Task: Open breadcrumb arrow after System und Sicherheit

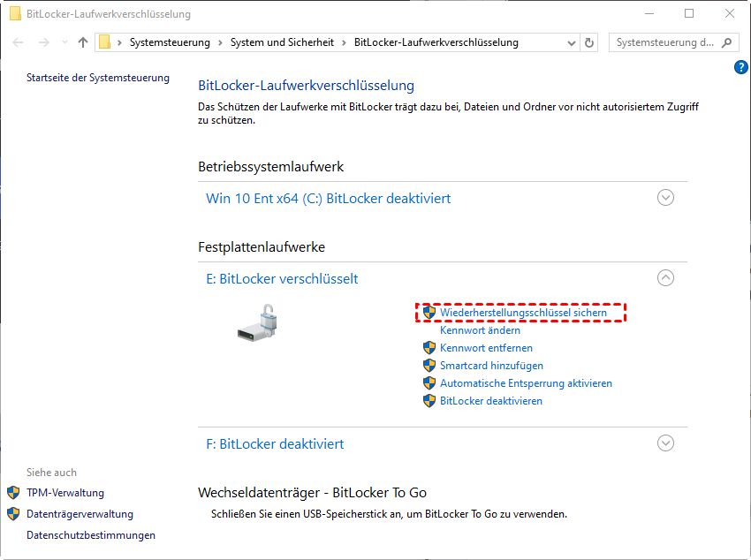Action: pos(344,42)
